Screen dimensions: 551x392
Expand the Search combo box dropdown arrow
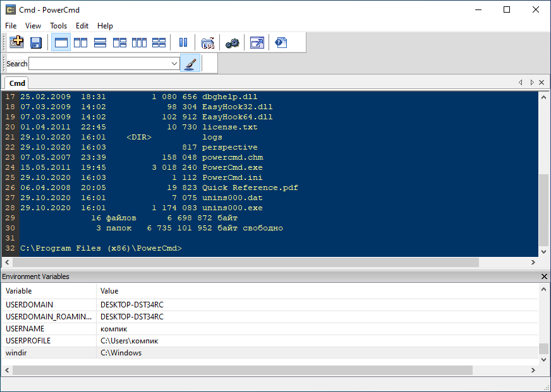175,64
